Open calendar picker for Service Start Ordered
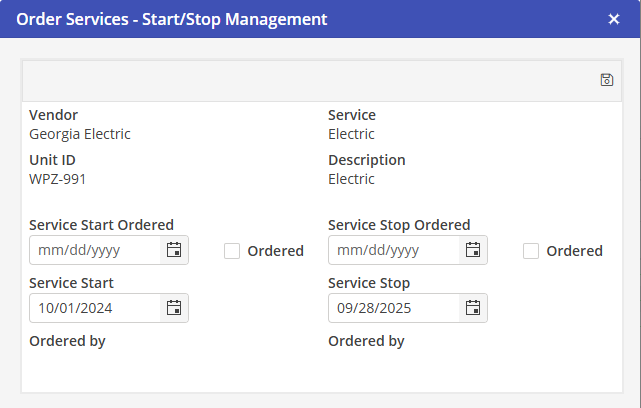Screen dimensions: 641x408 173,250
